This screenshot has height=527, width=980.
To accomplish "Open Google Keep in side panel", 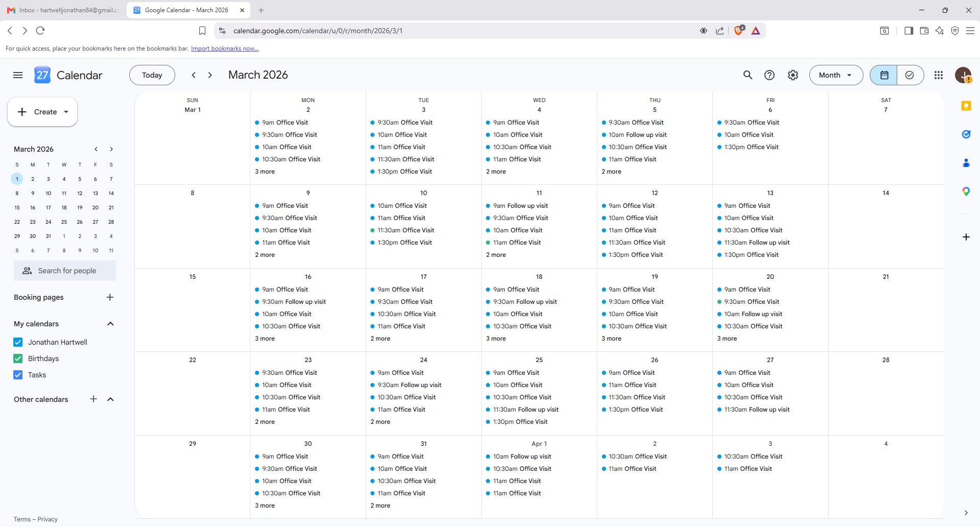I will click(966, 106).
